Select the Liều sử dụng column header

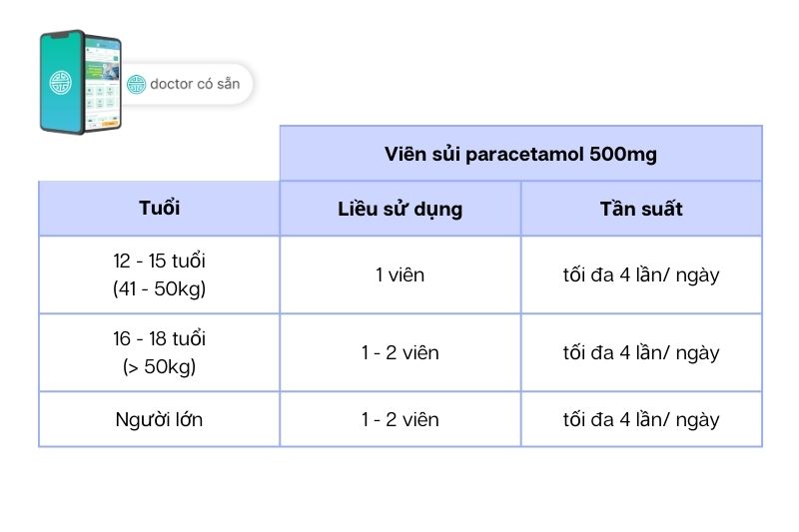[x=399, y=209]
